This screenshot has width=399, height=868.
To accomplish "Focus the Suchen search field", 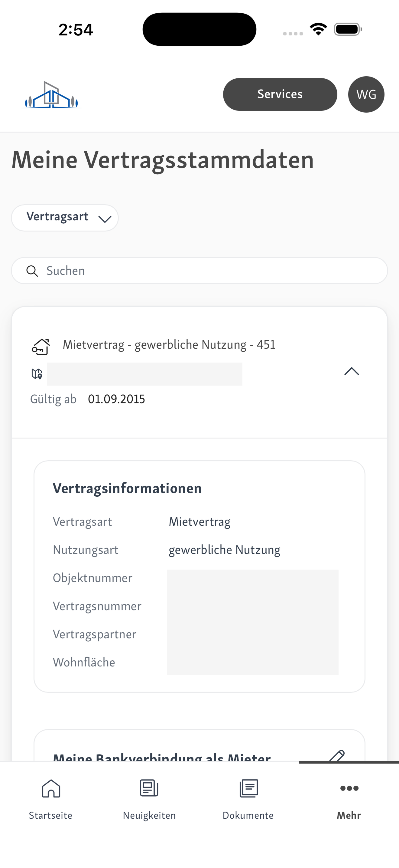I will tap(199, 271).
